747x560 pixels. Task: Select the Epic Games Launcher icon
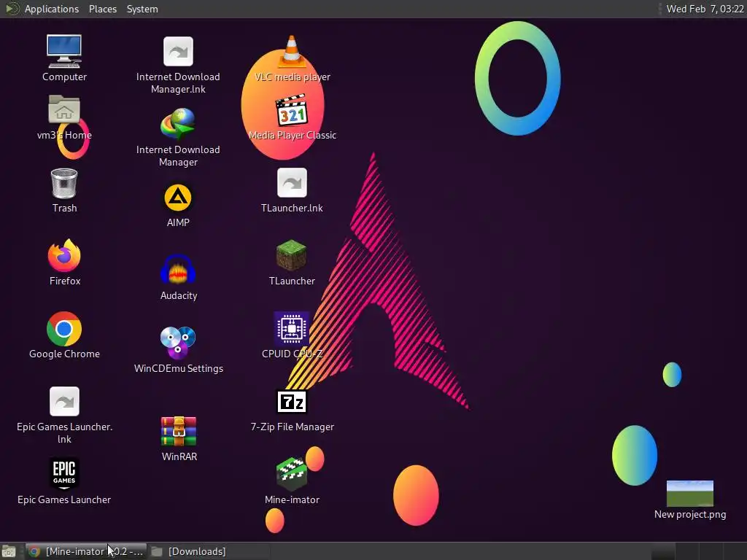pyautogui.click(x=64, y=474)
